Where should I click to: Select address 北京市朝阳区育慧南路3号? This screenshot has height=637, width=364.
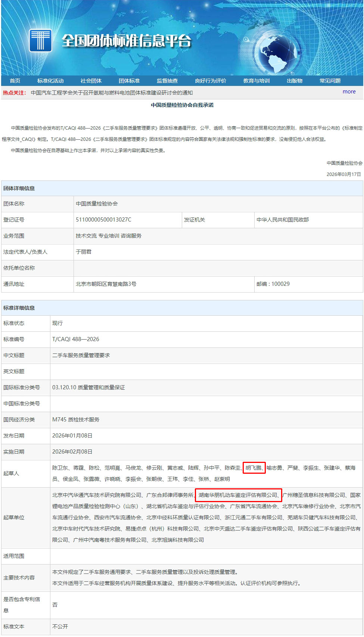coord(106,284)
